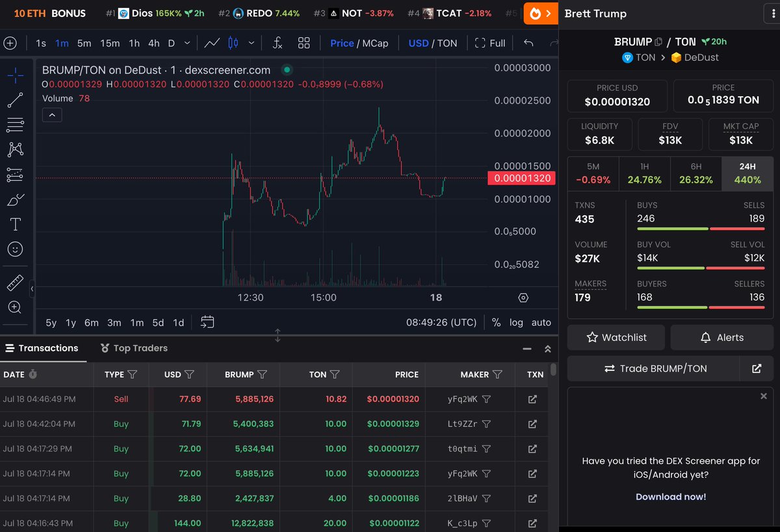Screen dimensions: 780x532
Task: Select the 4h timeframe
Action: tap(153, 43)
